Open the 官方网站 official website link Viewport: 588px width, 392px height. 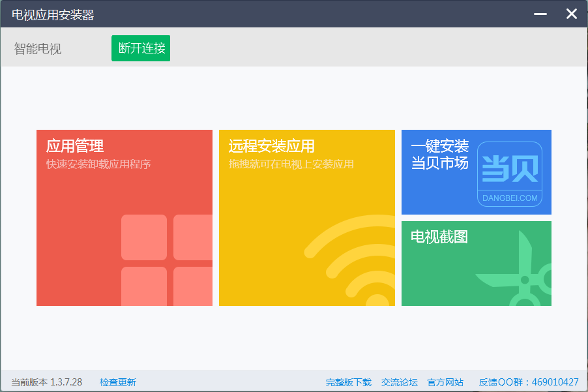point(445,382)
